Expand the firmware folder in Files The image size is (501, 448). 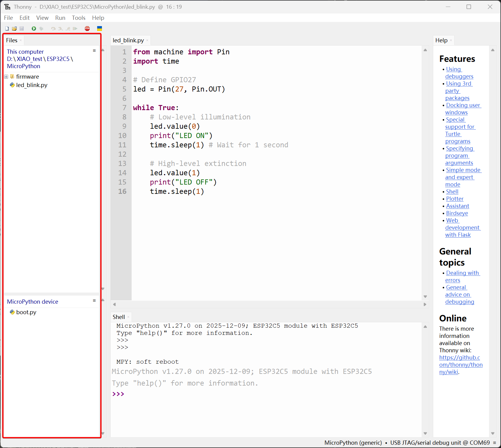(x=6, y=77)
